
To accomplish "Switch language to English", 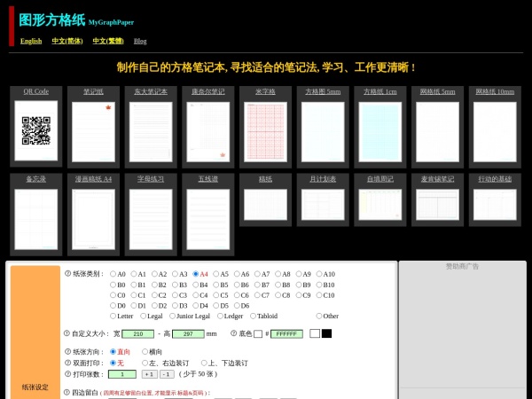I will (x=31, y=41).
